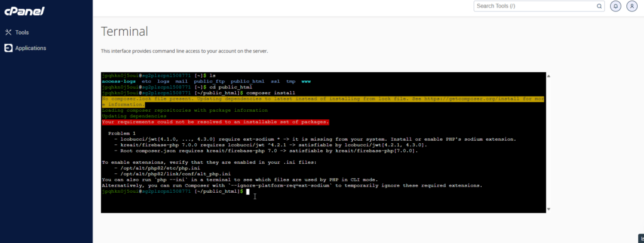
Task: Click the Tools wrench icon
Action: click(x=8, y=33)
